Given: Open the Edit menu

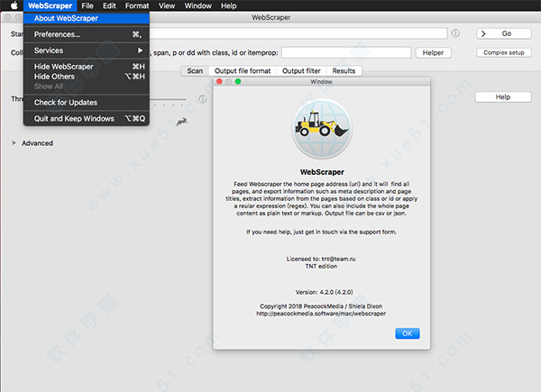Looking at the screenshot, I should click(x=109, y=6).
